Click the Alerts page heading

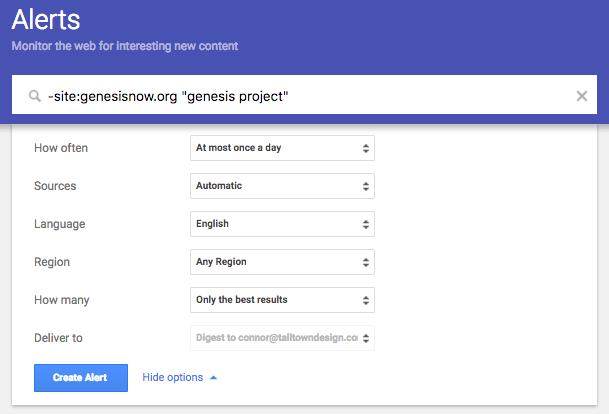coord(46,20)
